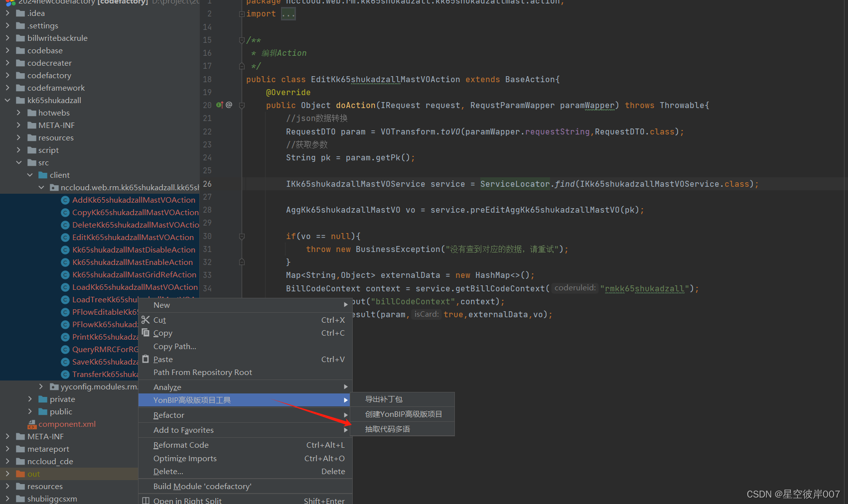
Task: Open Add to Favorites submenu
Action: coord(245,430)
